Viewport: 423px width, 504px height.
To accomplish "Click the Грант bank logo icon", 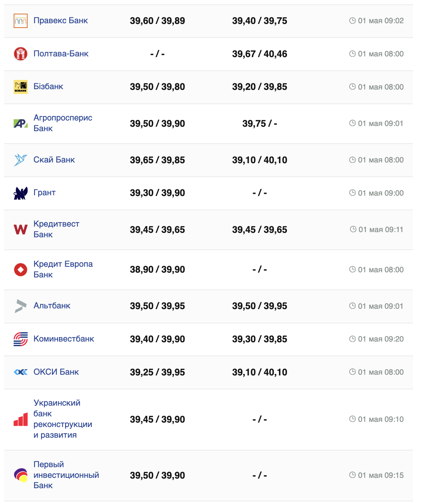I will tap(21, 193).
